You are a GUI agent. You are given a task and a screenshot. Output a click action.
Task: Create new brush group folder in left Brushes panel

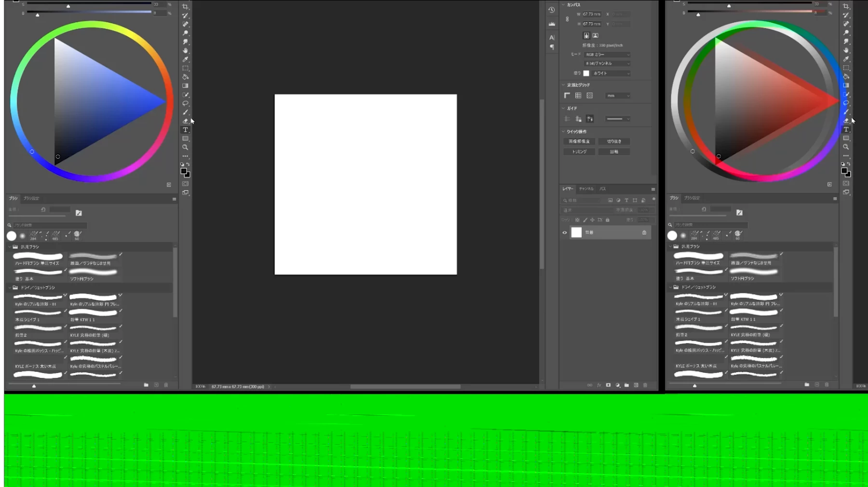pos(146,385)
